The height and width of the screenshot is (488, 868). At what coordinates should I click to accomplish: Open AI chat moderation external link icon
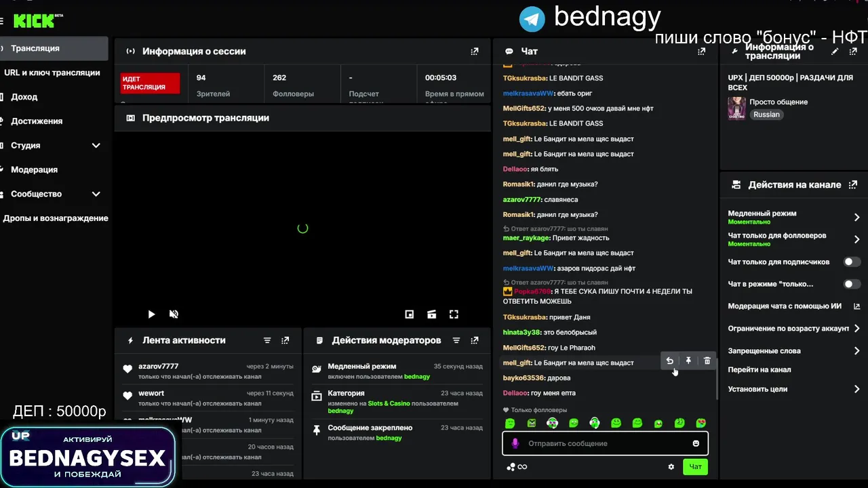coord(856,306)
